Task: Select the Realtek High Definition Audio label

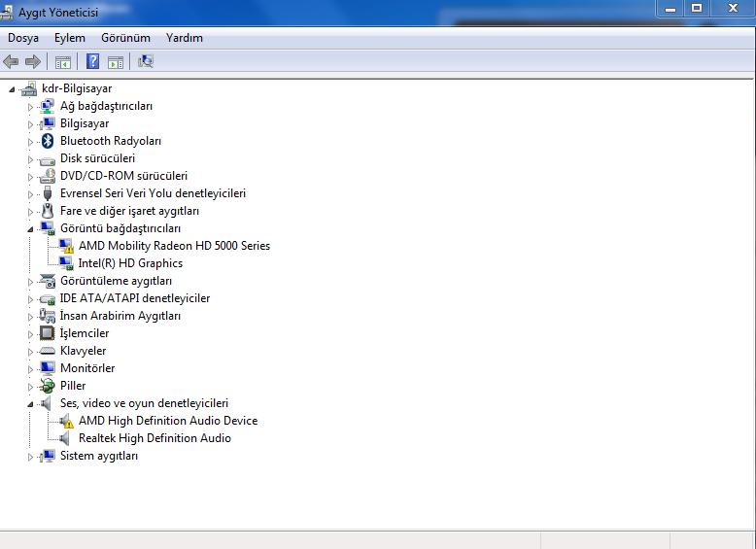Action: tap(155, 438)
